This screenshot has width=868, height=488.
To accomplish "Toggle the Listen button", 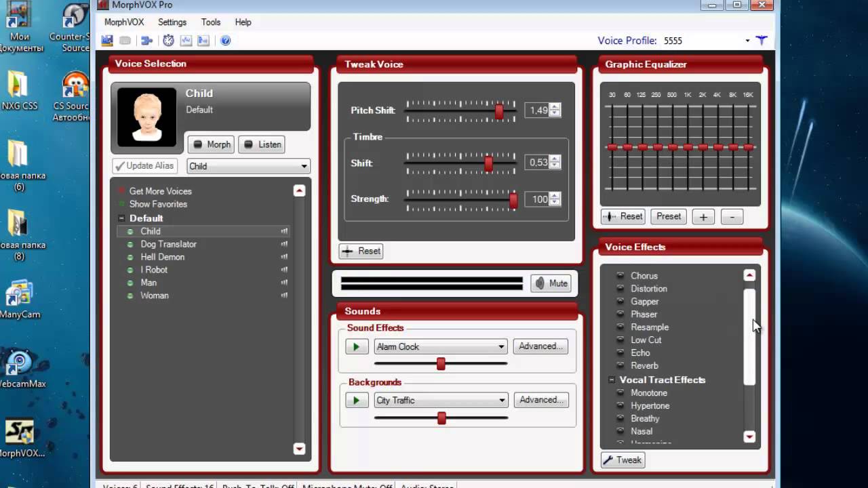I will 262,144.
